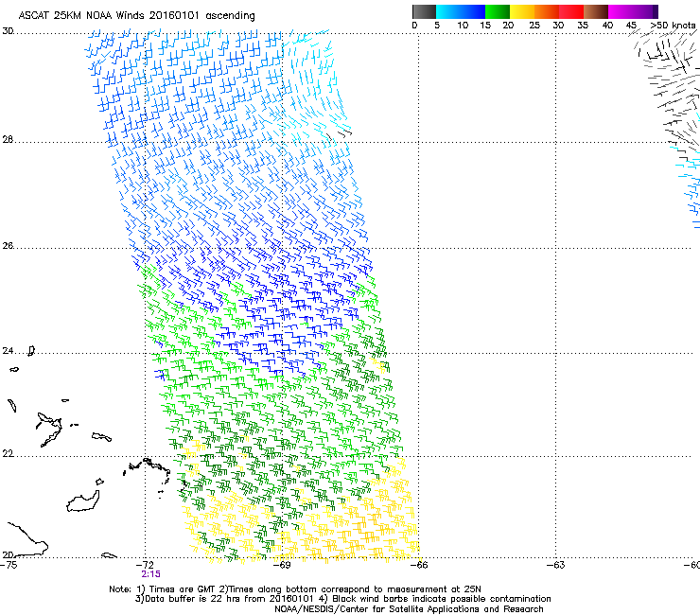
Task: Click the longitude label -72
Action: click(x=145, y=565)
